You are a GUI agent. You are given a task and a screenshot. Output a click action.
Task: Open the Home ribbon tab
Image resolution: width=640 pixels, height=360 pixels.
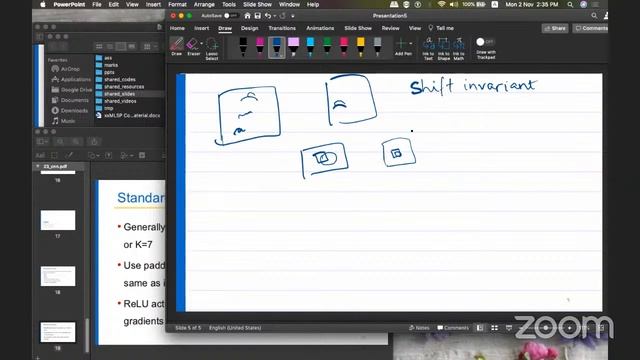point(177,28)
